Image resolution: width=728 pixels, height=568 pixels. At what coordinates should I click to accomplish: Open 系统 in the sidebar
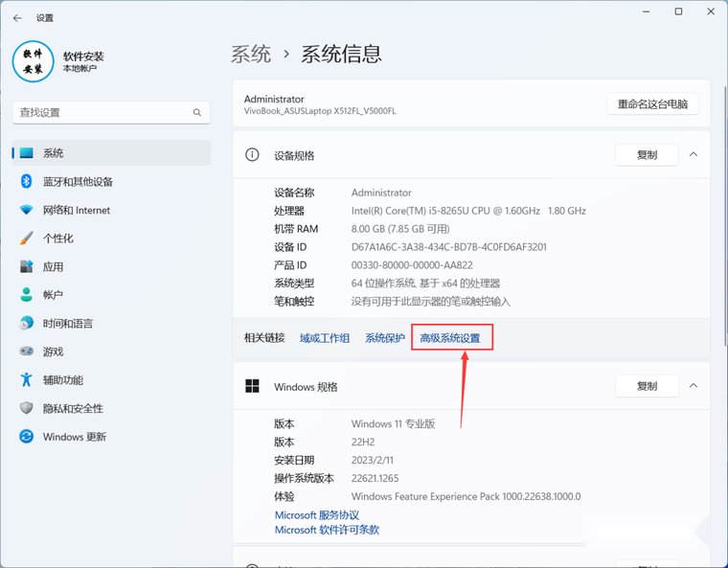(x=111, y=153)
